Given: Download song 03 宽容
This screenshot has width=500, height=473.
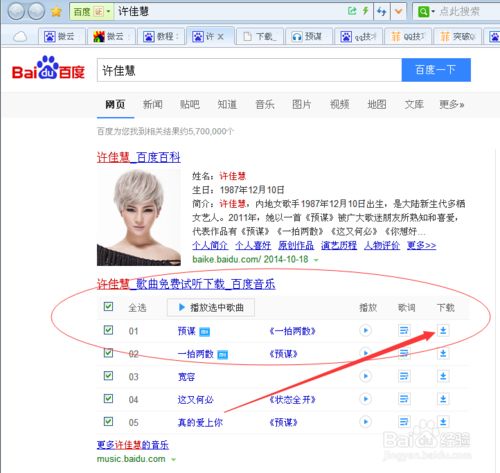Looking at the screenshot, I should pyautogui.click(x=443, y=376).
